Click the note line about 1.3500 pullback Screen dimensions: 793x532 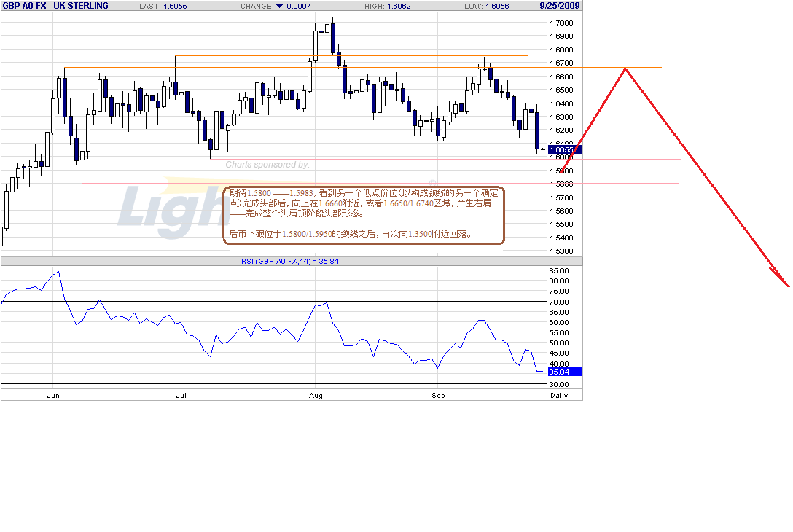[351, 234]
